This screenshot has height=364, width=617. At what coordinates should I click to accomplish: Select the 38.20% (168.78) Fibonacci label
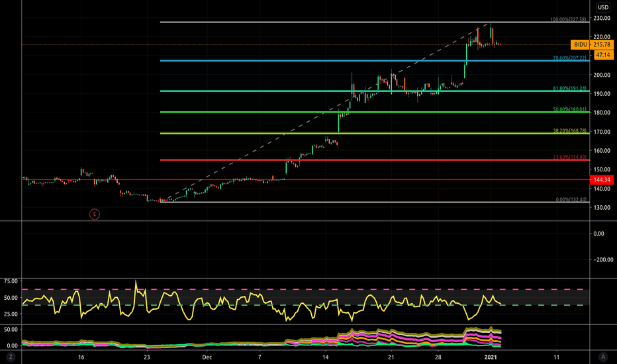coord(569,130)
